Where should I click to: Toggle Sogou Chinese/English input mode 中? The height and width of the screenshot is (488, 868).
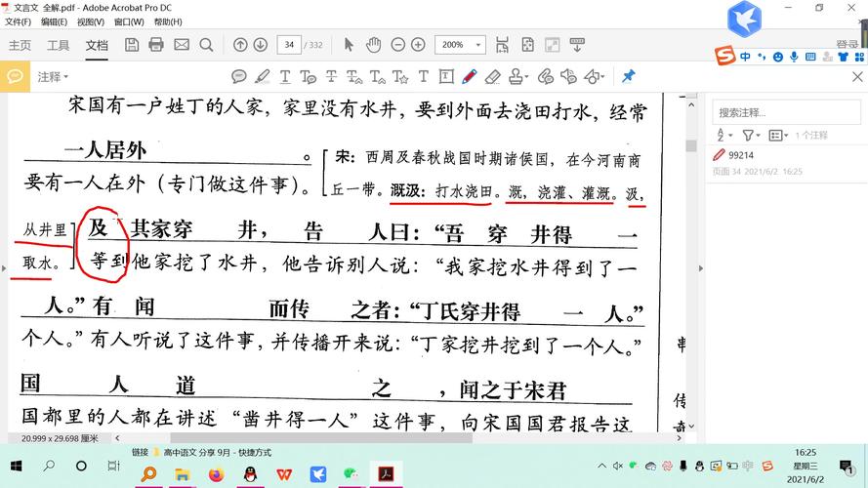pyautogui.click(x=746, y=57)
